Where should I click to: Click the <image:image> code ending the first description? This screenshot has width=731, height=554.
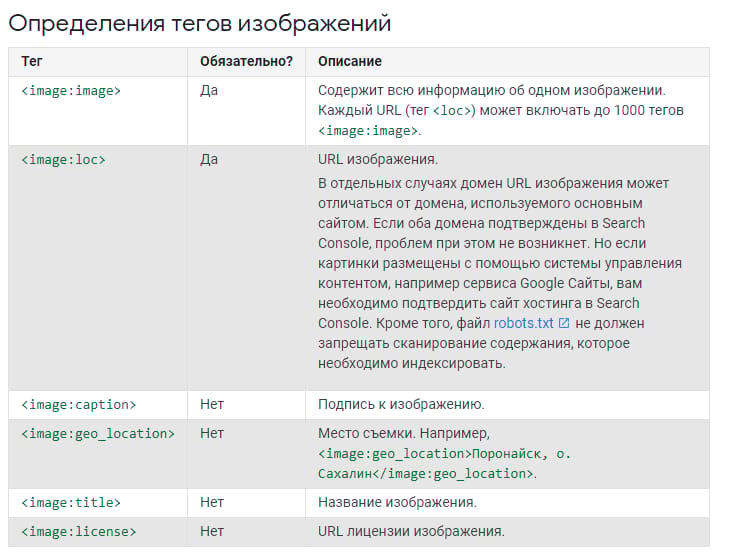click(367, 131)
